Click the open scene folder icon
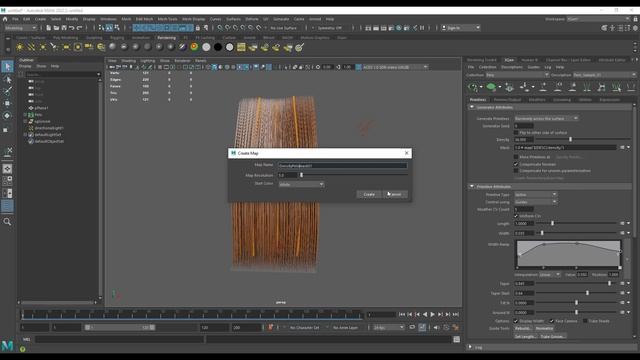The height and width of the screenshot is (360, 640). tap(56, 28)
